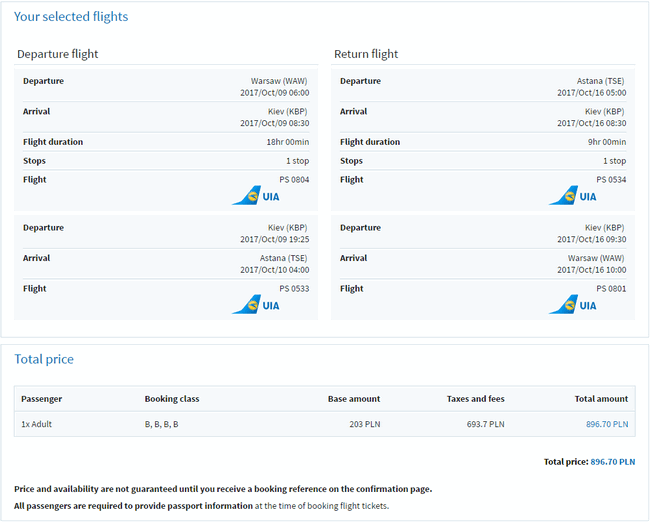Click the 18hr 00min flight duration value
Screen dimensions: 650x522
[x=282, y=142]
